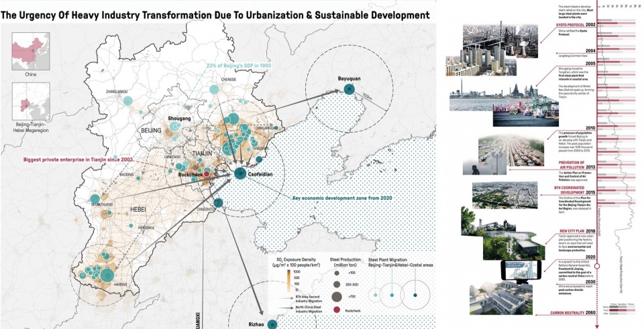Image resolution: width=644 pixels, height=329 pixels.
Task: Click the TIANJIN region label
Action: pyautogui.click(x=203, y=153)
